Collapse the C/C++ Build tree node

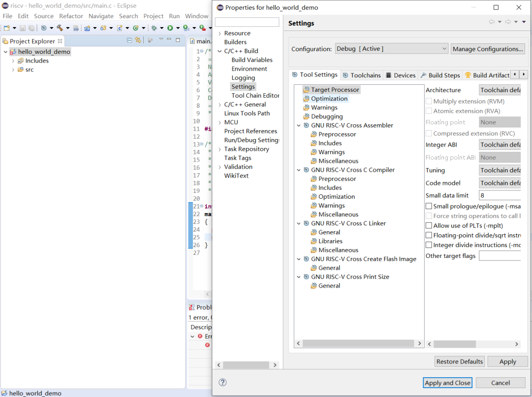[220, 51]
